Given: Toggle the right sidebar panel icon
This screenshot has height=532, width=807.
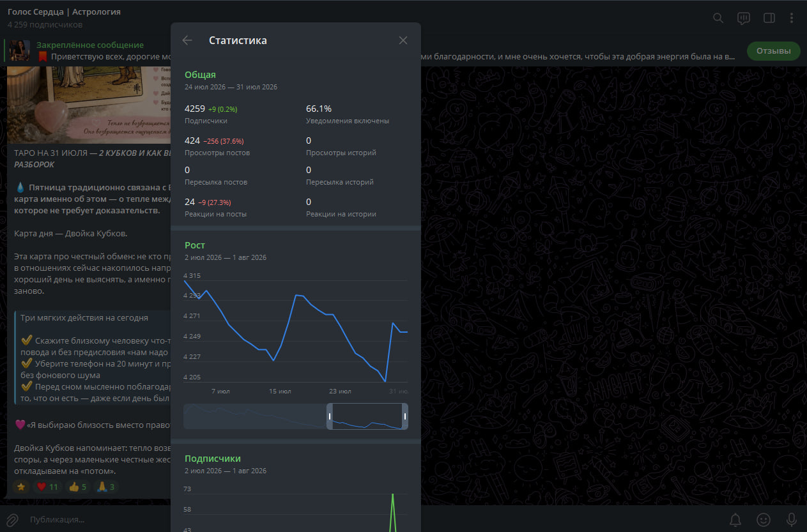Looking at the screenshot, I should 769,18.
